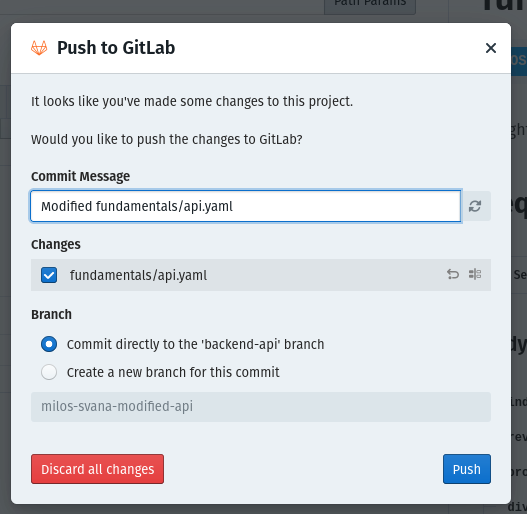The width and height of the screenshot is (527, 514).
Task: Click the GitLab fox logo icon
Action: click(39, 48)
